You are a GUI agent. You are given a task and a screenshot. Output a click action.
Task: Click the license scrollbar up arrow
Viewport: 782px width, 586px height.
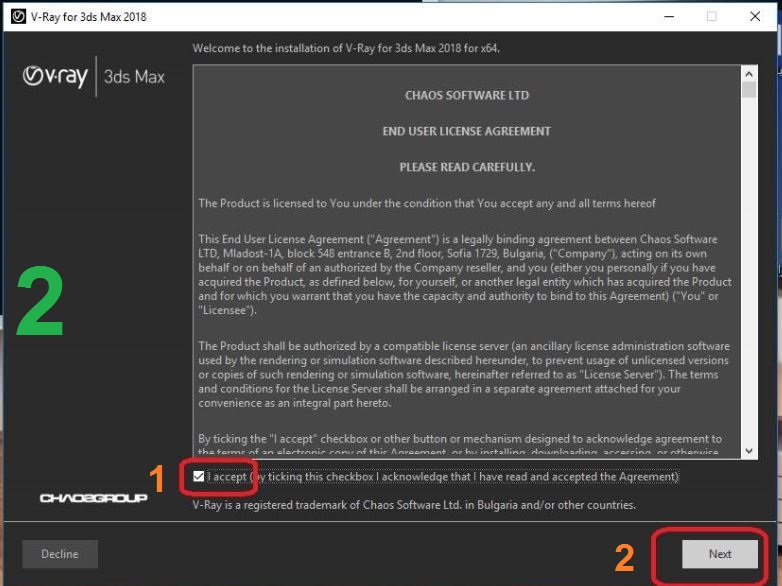(x=749, y=74)
